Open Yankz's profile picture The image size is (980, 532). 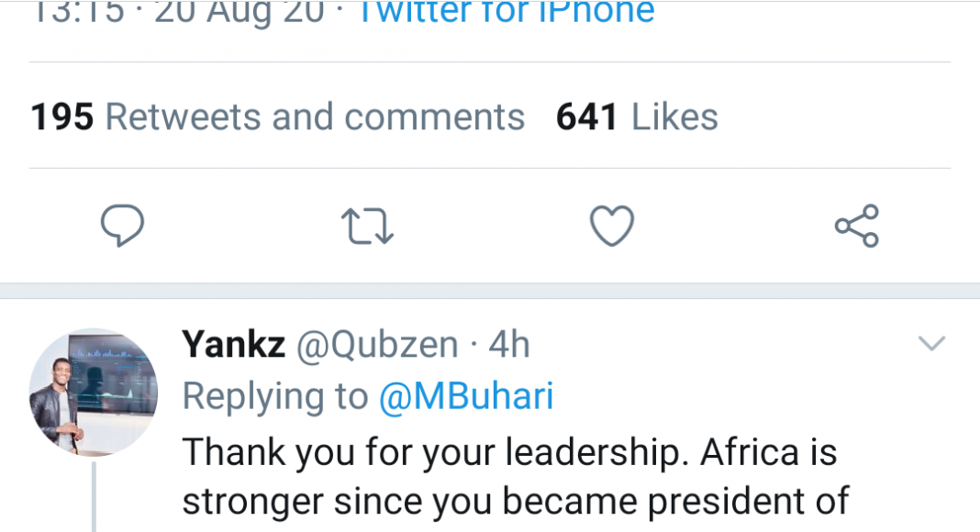94,392
